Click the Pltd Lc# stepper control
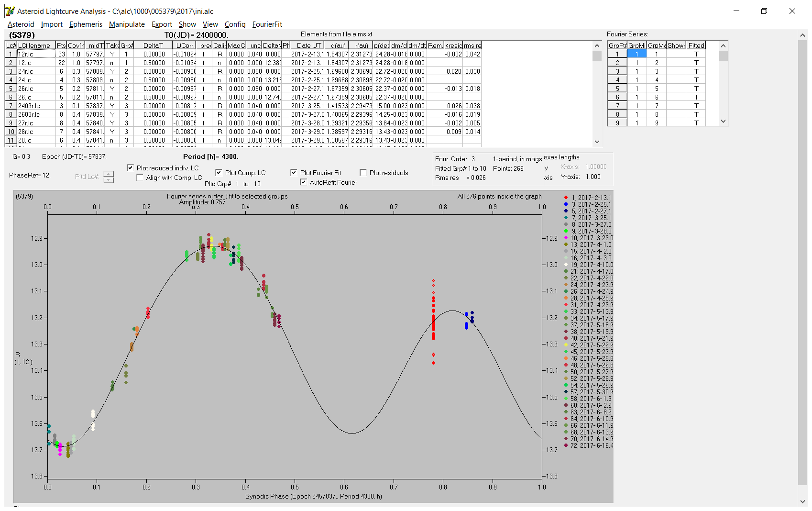Image resolution: width=812 pixels, height=511 pixels. 109,177
